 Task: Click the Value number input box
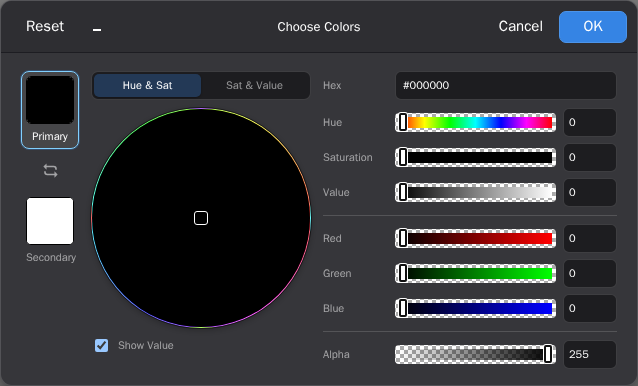(590, 192)
